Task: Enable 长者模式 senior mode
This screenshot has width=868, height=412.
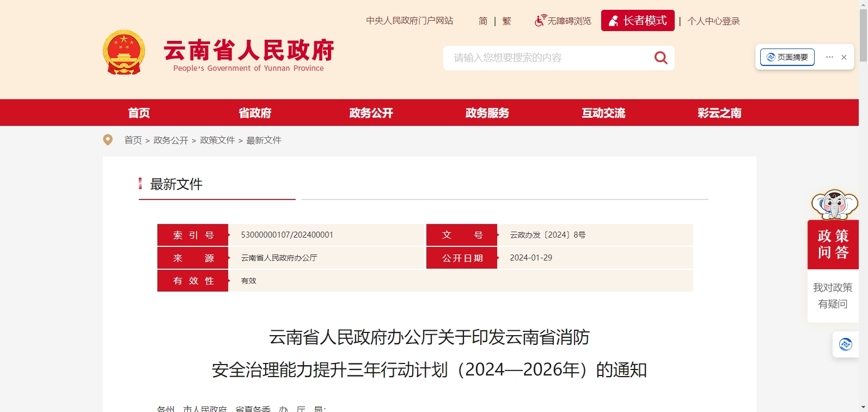Action: point(638,21)
